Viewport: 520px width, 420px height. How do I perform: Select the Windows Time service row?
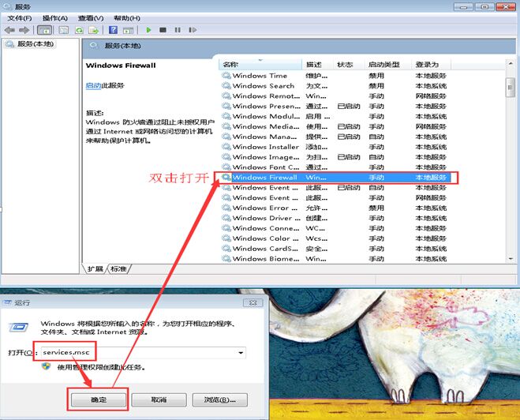click(x=335, y=76)
